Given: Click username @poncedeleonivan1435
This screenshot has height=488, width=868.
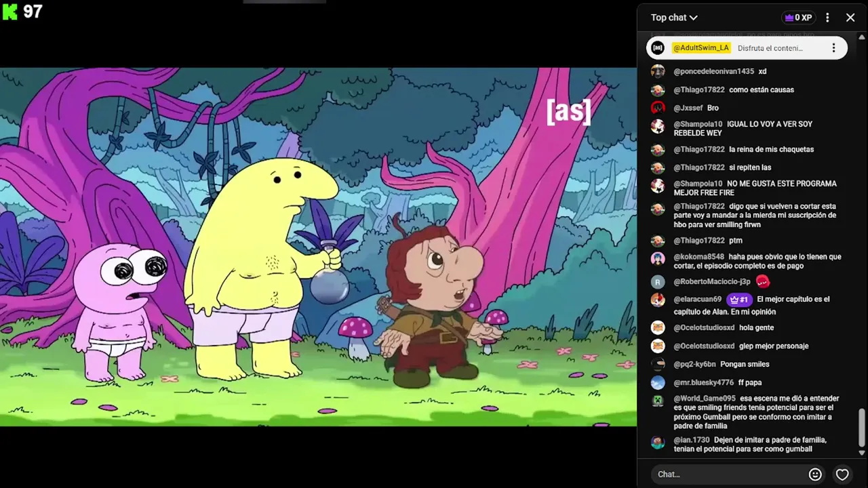Looking at the screenshot, I should point(714,71).
